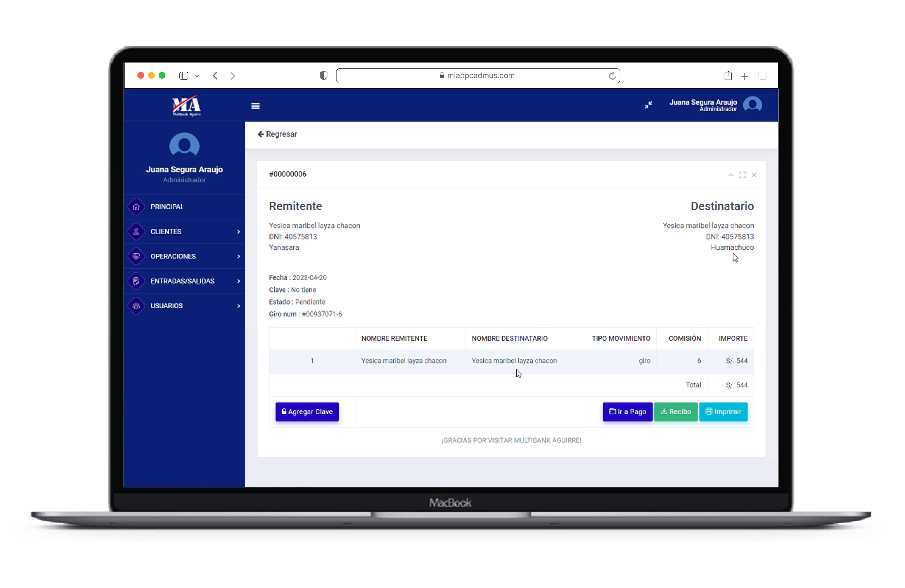This screenshot has width=905, height=588.
Task: Click the exit fullscreen arrows icon
Action: (648, 105)
